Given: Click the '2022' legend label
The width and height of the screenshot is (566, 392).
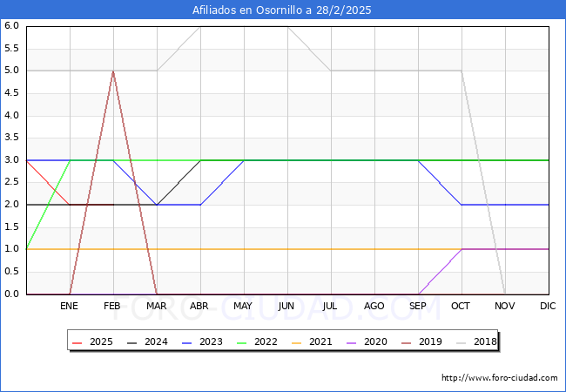Looking at the screenshot, I should pyautogui.click(x=266, y=341).
